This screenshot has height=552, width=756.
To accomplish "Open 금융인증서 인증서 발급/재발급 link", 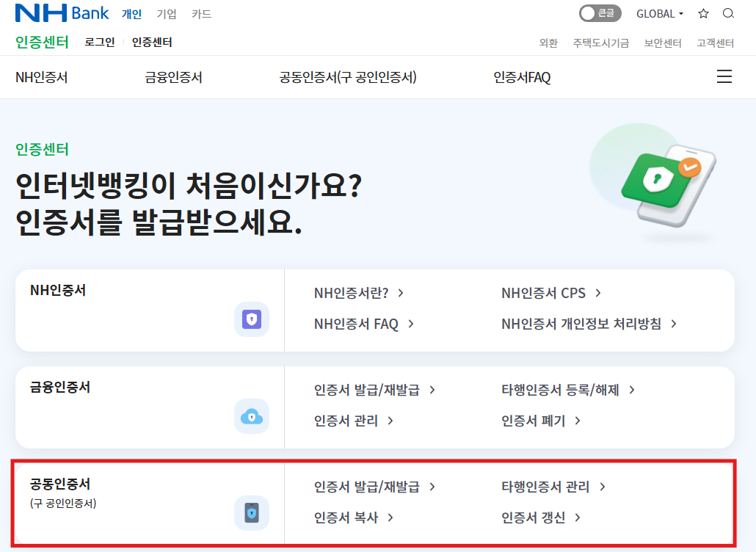I will pos(374,390).
